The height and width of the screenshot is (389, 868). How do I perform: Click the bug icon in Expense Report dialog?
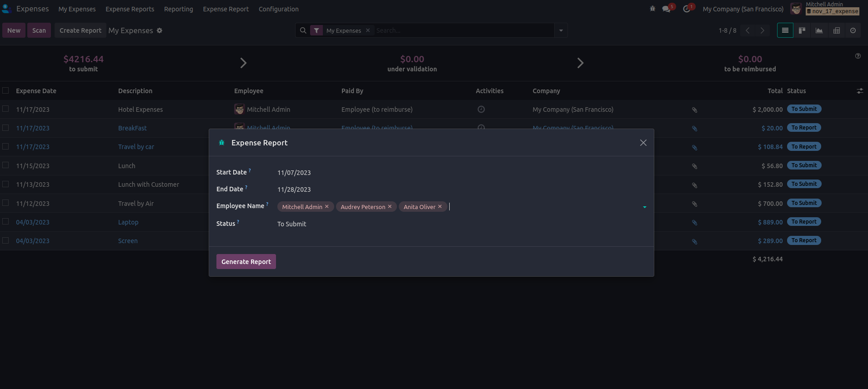(222, 143)
